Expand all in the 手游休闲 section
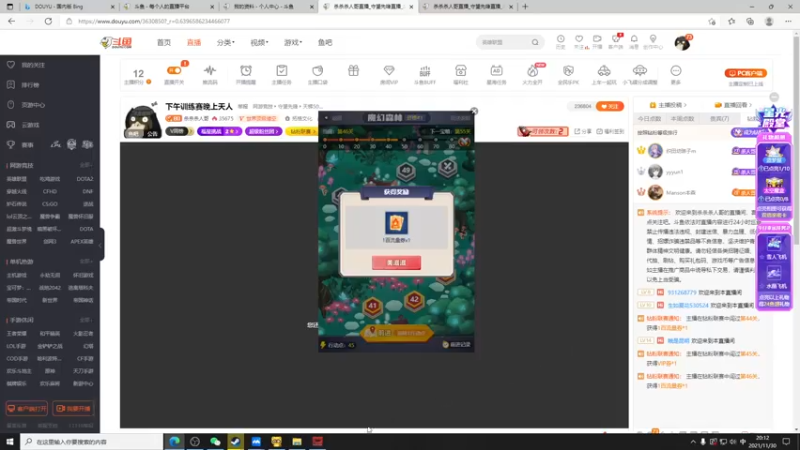 86,320
